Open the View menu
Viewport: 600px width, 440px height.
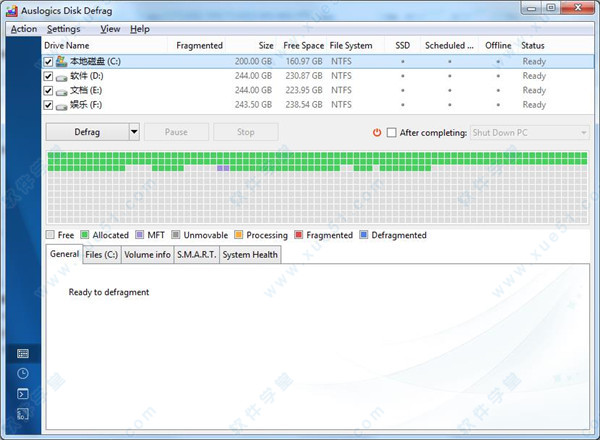(x=110, y=29)
